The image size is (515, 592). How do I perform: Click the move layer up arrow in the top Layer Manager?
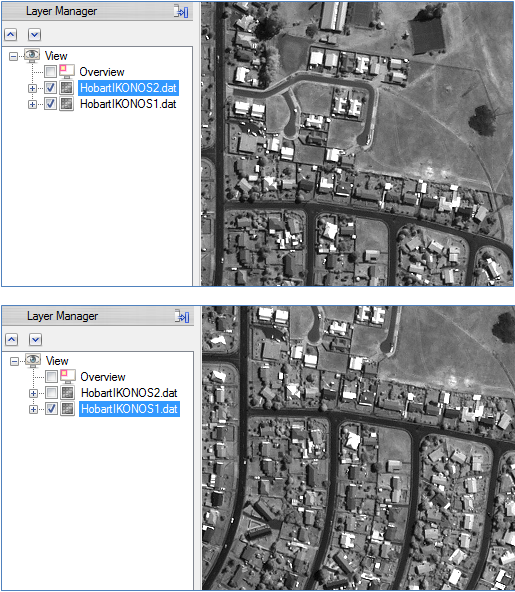click(x=11, y=35)
